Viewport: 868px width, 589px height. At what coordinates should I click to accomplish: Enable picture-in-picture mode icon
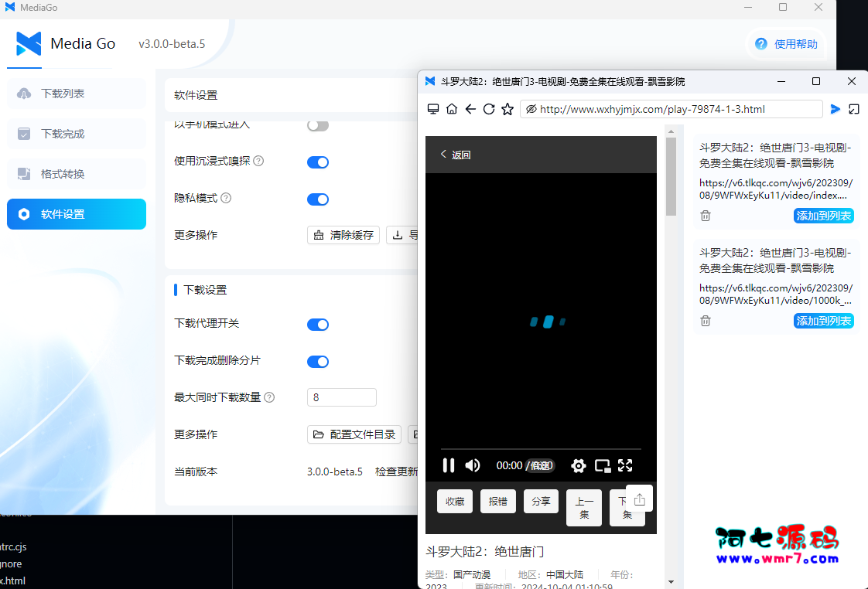pyautogui.click(x=603, y=465)
